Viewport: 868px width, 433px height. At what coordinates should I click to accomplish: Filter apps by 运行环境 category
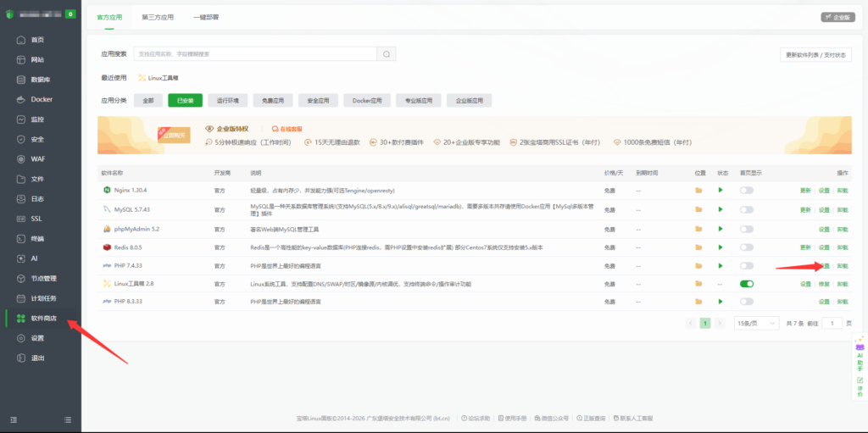[x=227, y=100]
